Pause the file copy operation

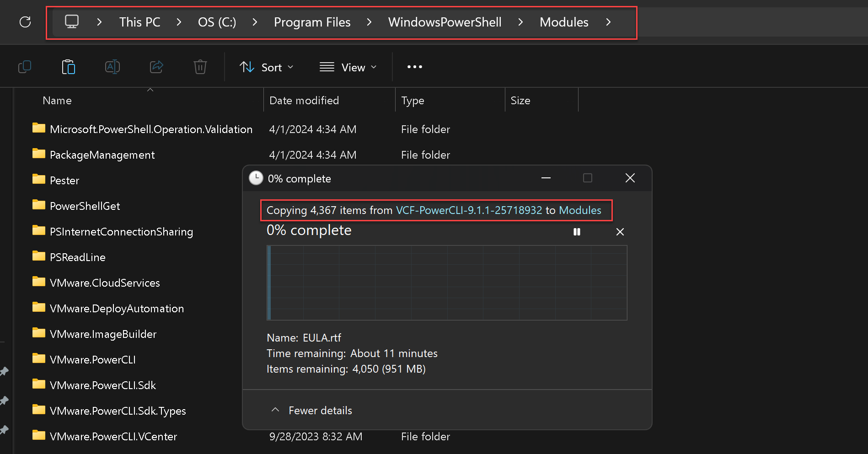pyautogui.click(x=577, y=232)
